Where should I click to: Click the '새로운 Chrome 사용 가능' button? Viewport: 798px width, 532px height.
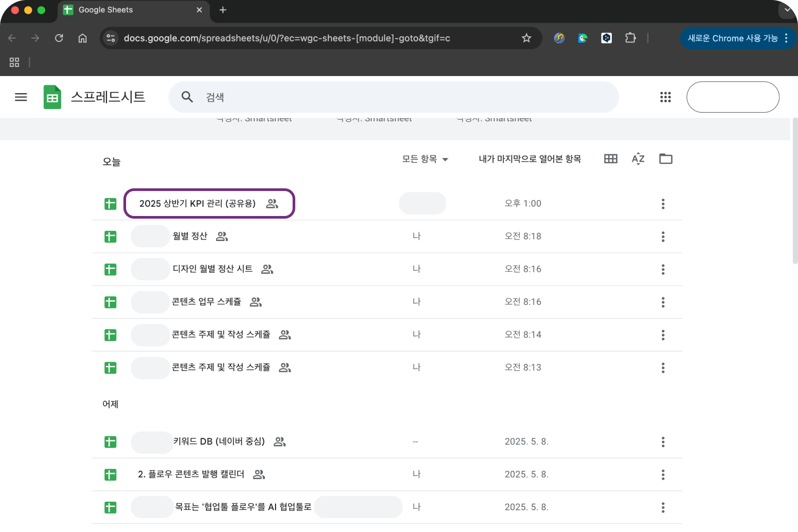click(734, 38)
